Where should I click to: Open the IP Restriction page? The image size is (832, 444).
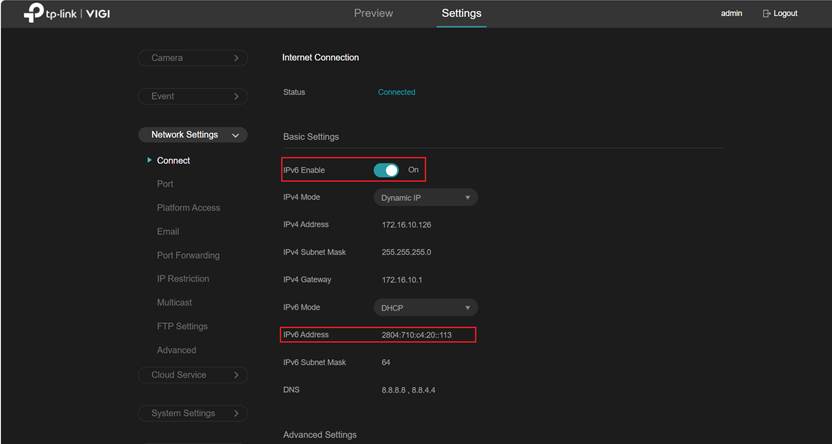tap(183, 278)
